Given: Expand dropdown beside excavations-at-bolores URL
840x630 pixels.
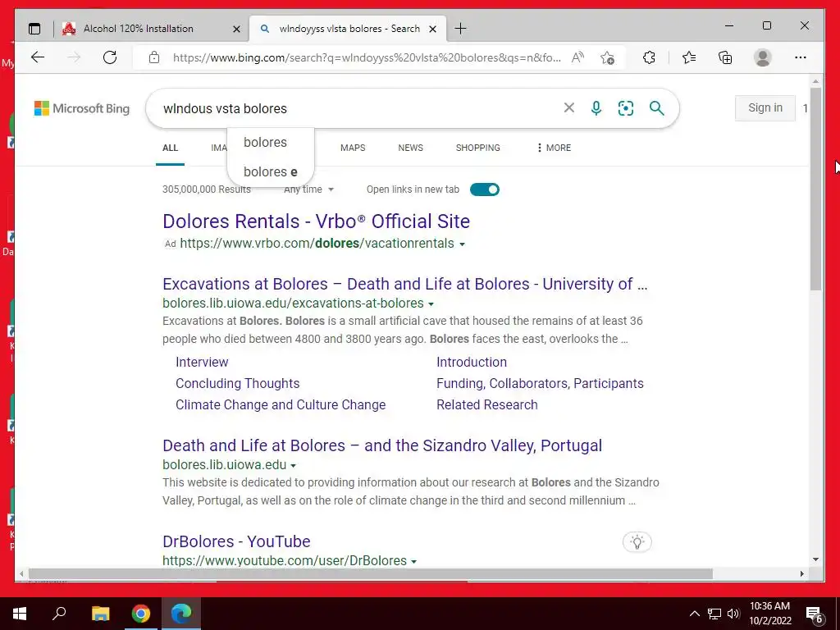Looking at the screenshot, I should (x=431, y=304).
